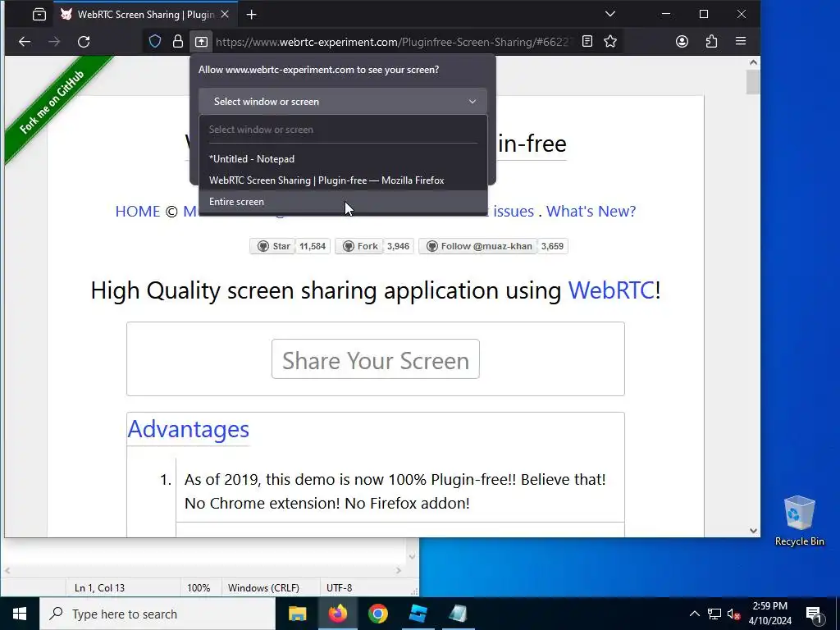Click the address bar URL
This screenshot has width=840, height=630.
click(x=394, y=42)
